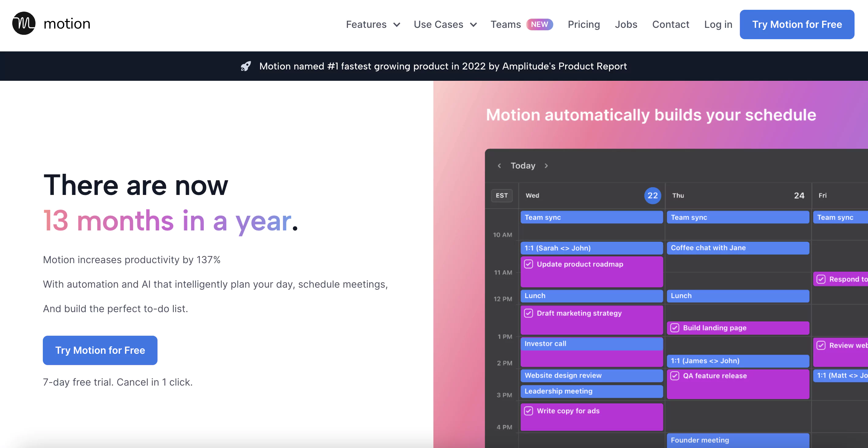Click Try Motion for Free in header

tap(797, 24)
